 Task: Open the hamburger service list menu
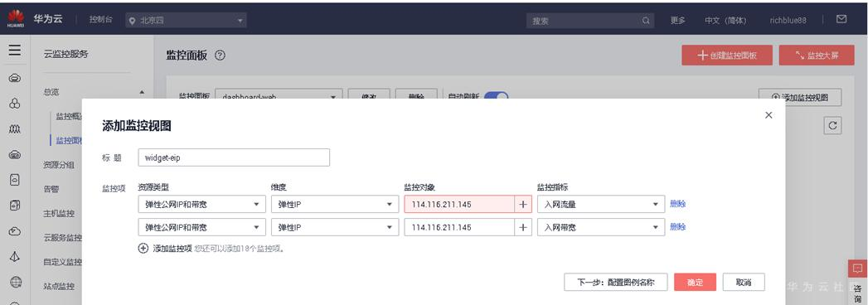15,51
